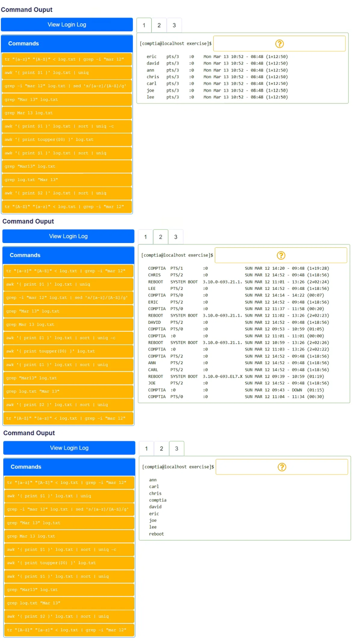Click the REBOOT row showing 3.10.0-693.EL7.X
This screenshot has width=360, height=644.
[x=236, y=377]
